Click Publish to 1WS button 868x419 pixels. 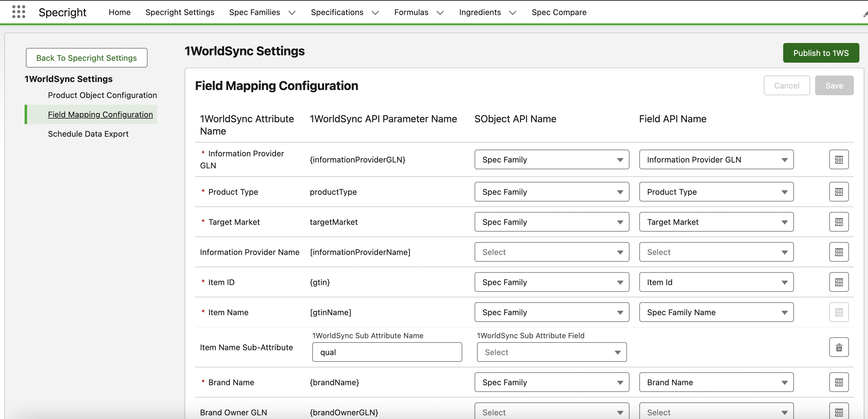point(820,53)
